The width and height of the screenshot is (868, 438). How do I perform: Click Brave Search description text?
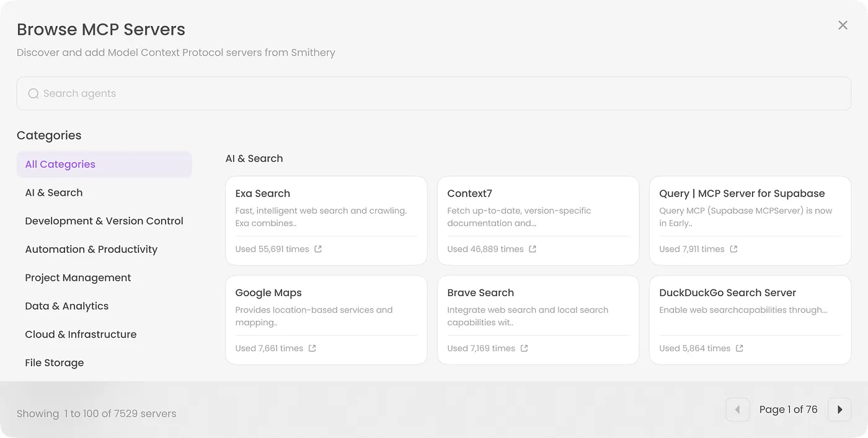click(x=528, y=316)
